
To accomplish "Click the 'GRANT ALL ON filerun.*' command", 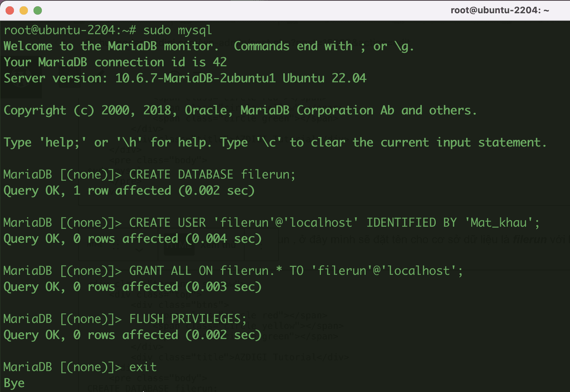I will tap(205, 271).
